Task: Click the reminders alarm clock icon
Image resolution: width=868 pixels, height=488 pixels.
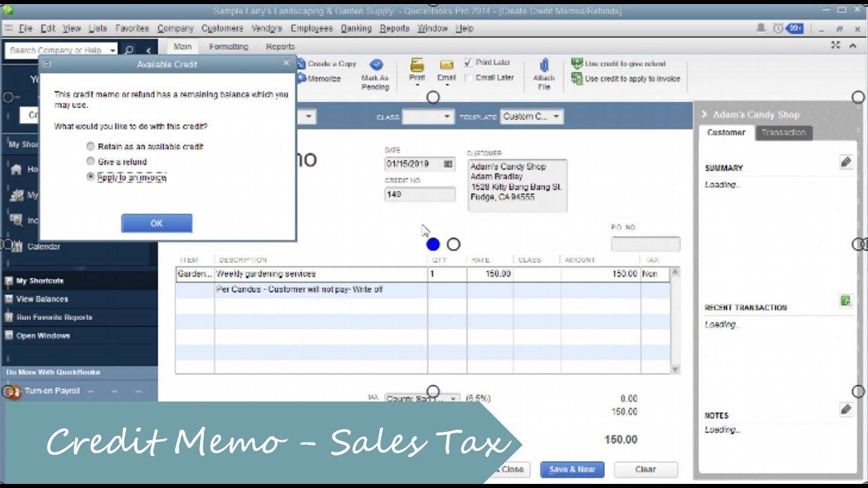Action: tap(778, 28)
